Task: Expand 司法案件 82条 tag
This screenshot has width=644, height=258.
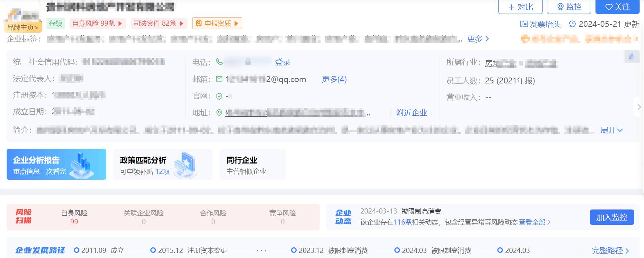Action: (x=159, y=24)
